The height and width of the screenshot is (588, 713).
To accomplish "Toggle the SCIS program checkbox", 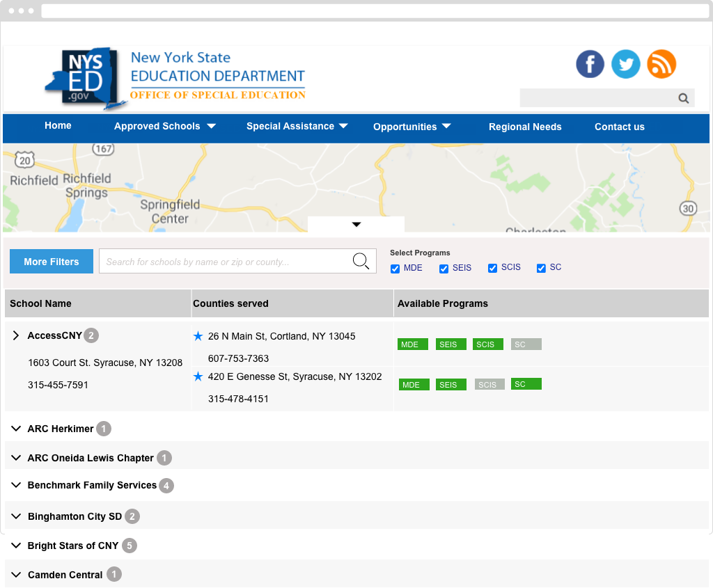I will (x=492, y=269).
